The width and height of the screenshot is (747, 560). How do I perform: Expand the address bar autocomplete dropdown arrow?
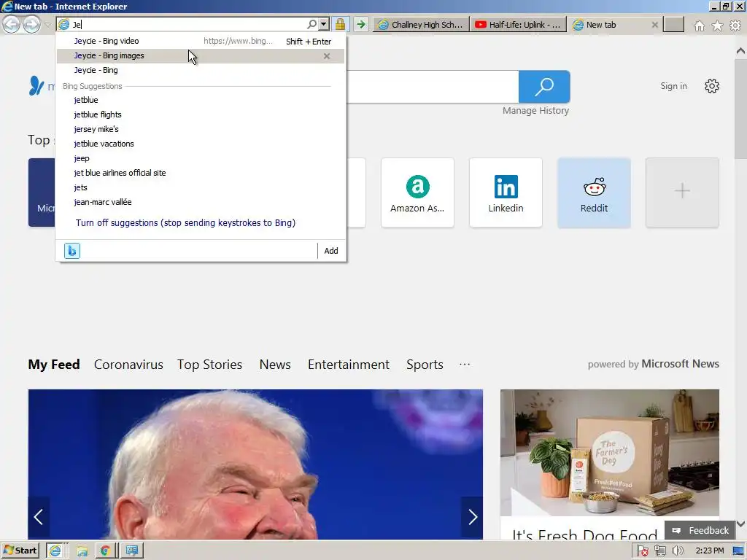pos(323,24)
